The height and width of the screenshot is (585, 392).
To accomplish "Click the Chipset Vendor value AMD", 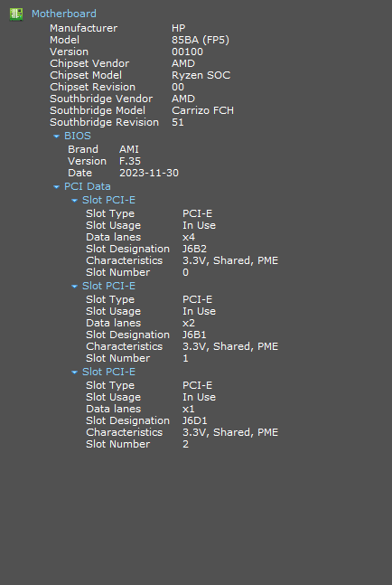I will coord(183,63).
